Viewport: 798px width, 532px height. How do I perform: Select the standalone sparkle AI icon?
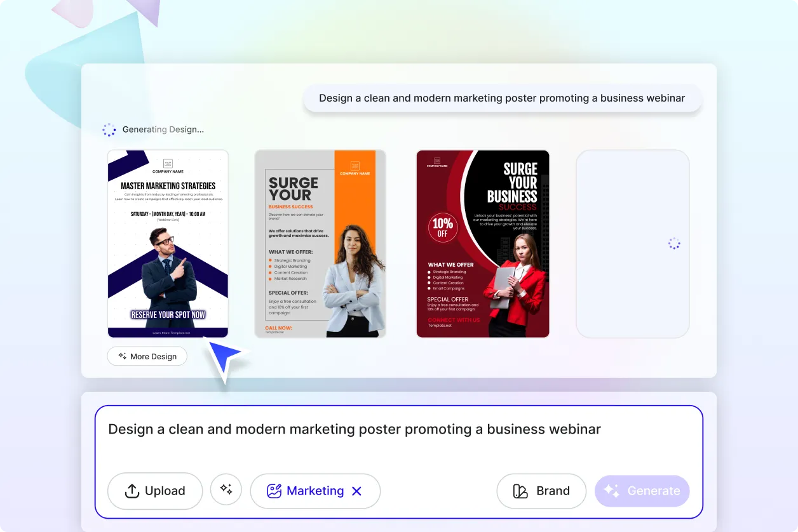pyautogui.click(x=226, y=489)
